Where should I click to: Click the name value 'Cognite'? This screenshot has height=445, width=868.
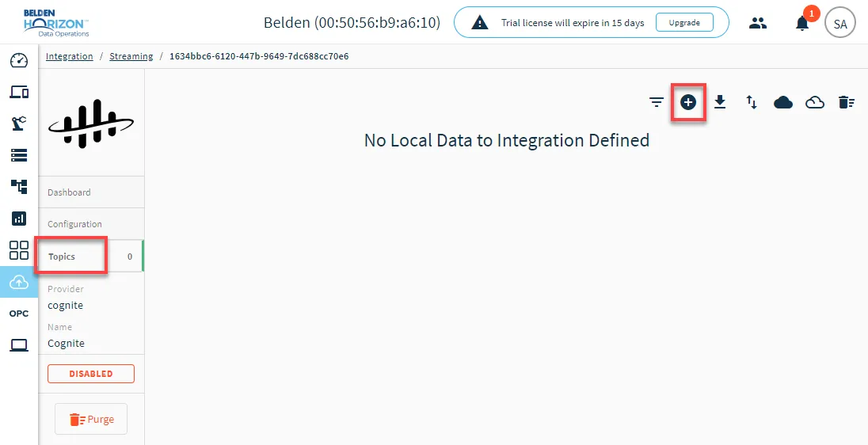(66, 343)
